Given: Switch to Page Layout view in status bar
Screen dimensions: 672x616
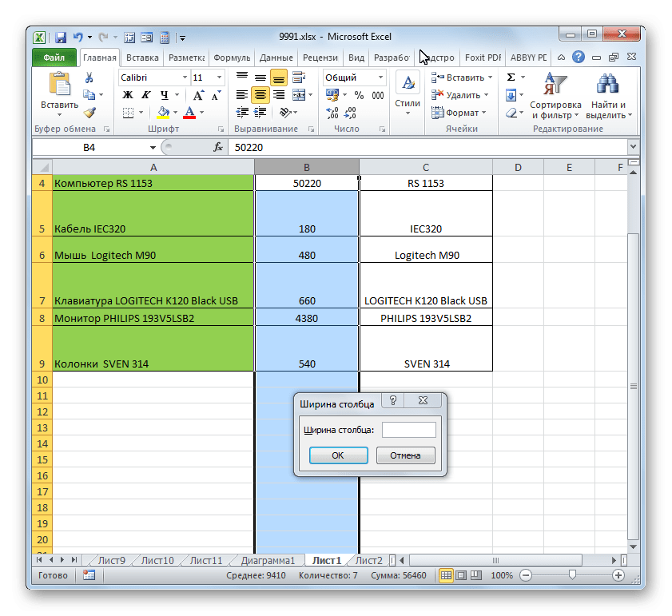Looking at the screenshot, I should tap(461, 575).
